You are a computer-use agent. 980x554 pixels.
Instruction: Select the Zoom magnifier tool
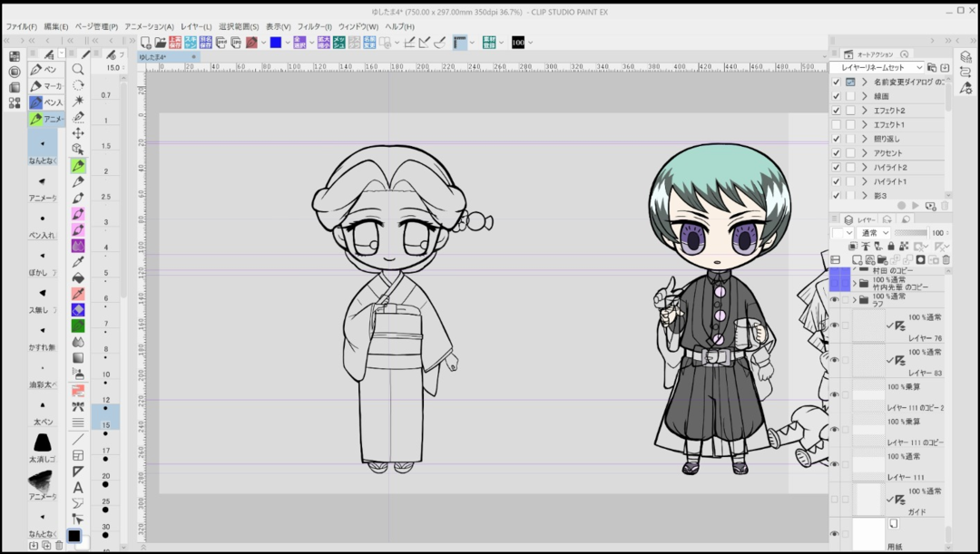[x=78, y=69]
